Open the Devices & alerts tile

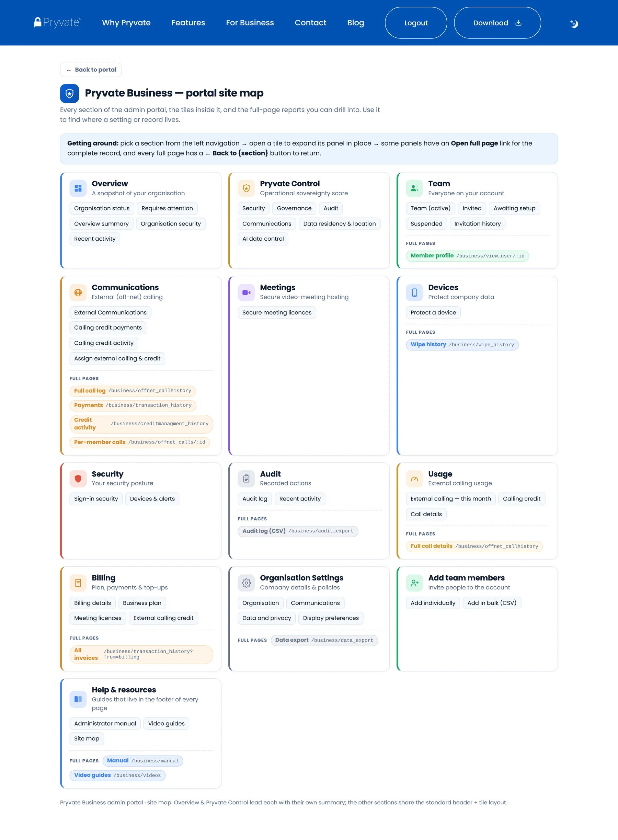(x=152, y=499)
